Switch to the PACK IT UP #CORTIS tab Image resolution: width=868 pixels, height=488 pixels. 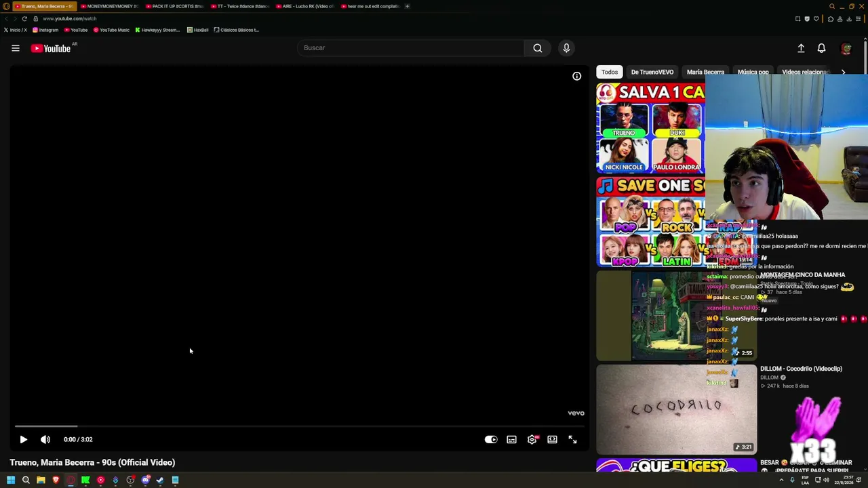(x=174, y=6)
